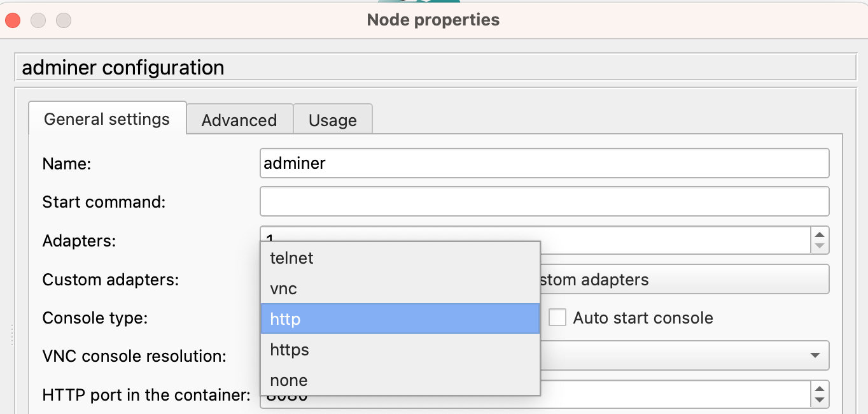Click the empty Start command field
868x414 pixels.
544,201
